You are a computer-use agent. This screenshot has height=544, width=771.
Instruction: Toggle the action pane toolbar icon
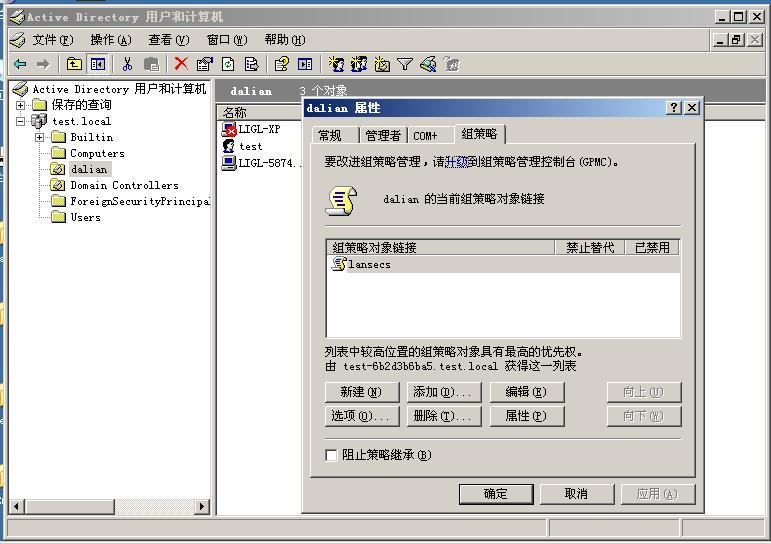point(305,64)
